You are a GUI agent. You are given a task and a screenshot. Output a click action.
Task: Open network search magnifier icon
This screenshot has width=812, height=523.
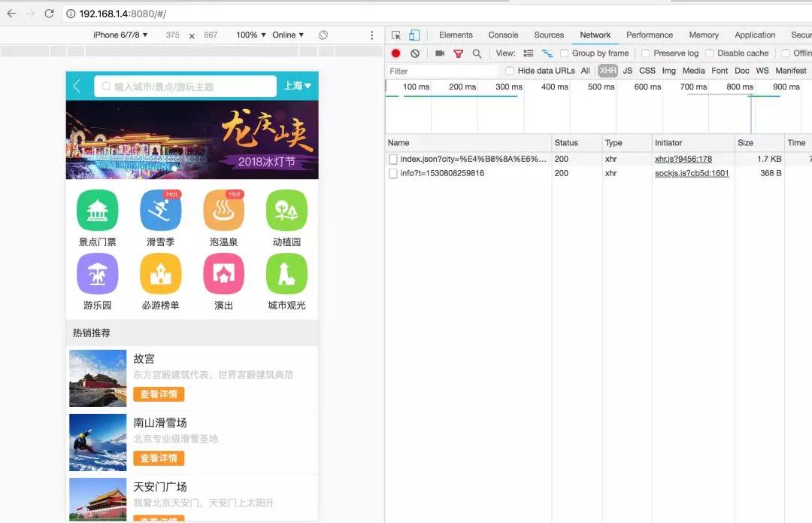[477, 53]
